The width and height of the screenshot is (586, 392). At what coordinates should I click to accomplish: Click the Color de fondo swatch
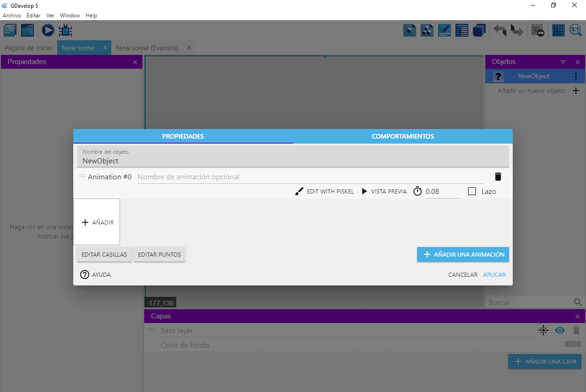pyautogui.click(x=573, y=344)
